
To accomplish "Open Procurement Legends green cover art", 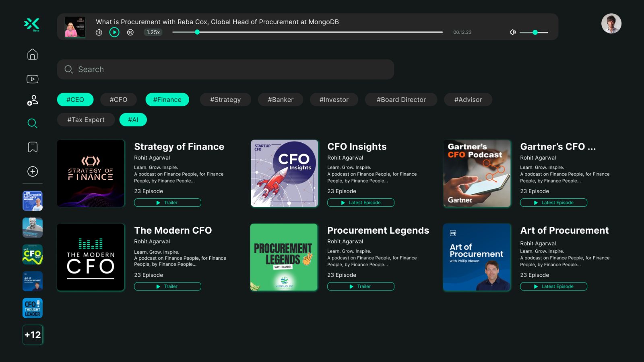I will [284, 257].
